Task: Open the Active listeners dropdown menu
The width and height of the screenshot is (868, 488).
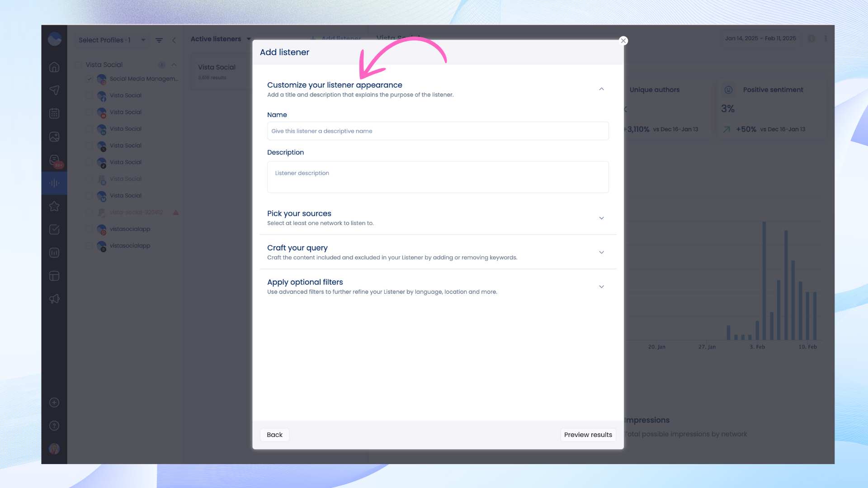Action: (221, 39)
